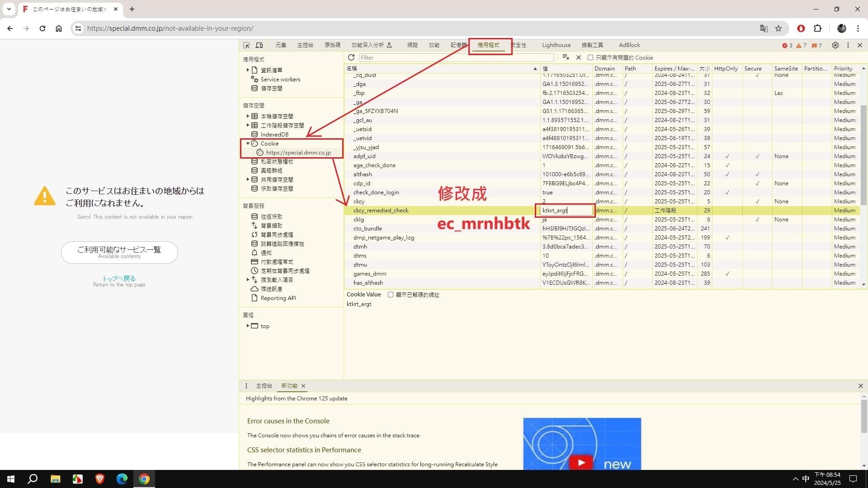Screen dimensions: 868x488
Task: Bookmark this page with the star icon
Action: [x=778, y=28]
